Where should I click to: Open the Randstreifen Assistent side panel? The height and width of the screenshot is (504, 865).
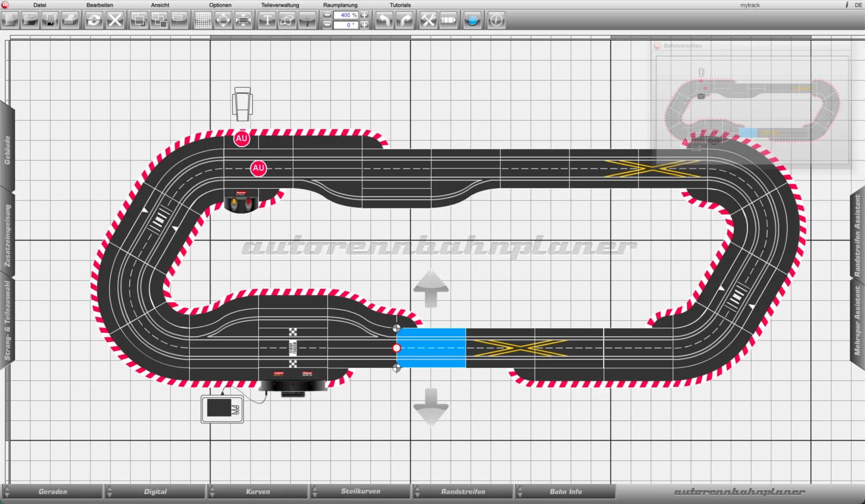point(857,236)
